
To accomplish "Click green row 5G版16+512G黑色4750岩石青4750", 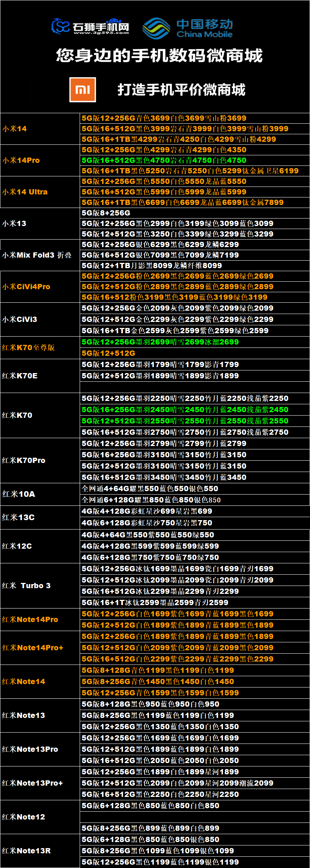I will coord(195,160).
